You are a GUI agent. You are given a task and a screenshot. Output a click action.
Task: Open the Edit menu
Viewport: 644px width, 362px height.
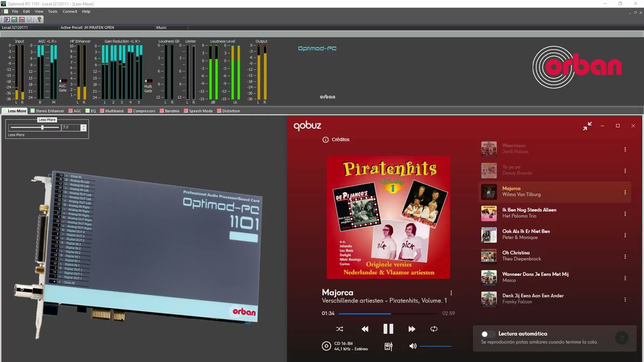click(x=26, y=11)
